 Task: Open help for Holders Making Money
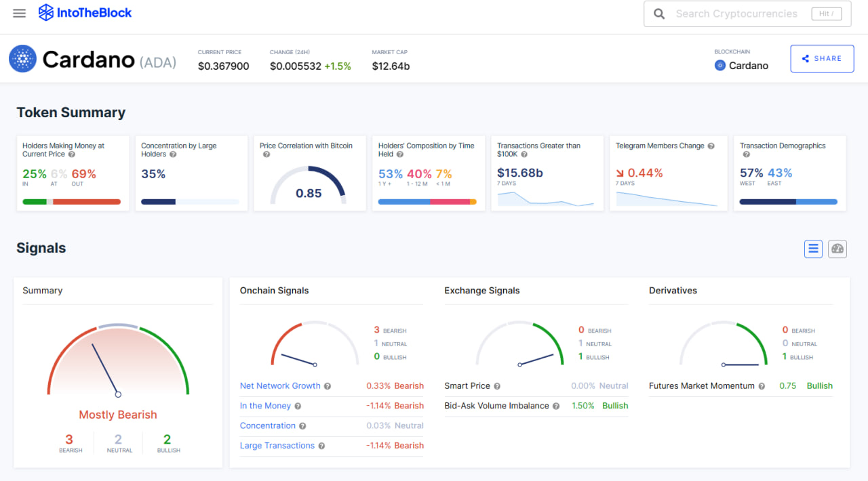pos(71,154)
